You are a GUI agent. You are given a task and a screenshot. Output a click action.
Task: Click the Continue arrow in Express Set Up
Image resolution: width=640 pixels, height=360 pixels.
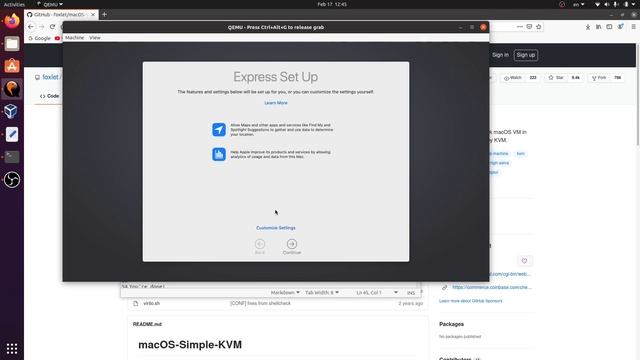click(291, 244)
